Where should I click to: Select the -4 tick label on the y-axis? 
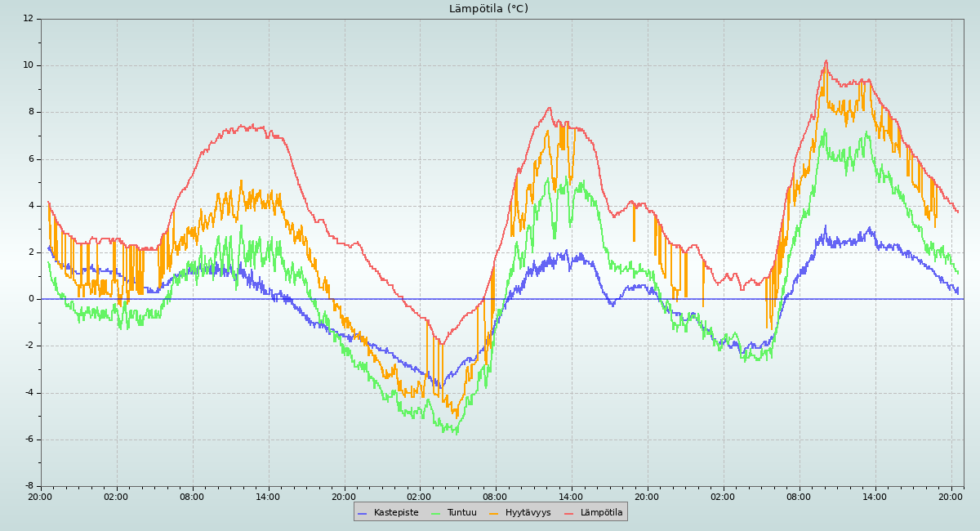point(29,393)
